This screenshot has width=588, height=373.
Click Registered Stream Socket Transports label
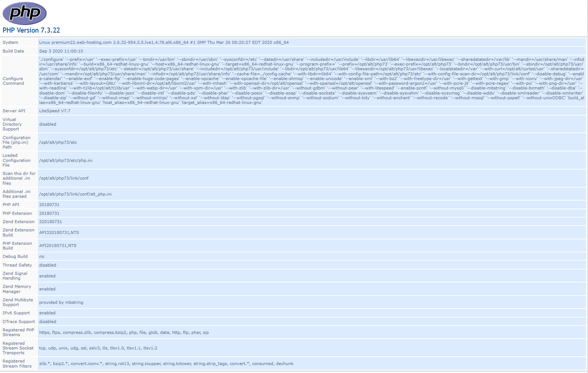[x=18, y=348]
